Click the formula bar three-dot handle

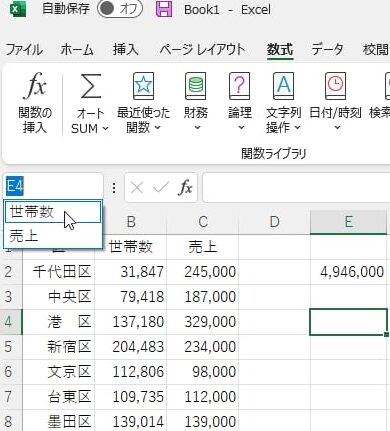pyautogui.click(x=114, y=188)
